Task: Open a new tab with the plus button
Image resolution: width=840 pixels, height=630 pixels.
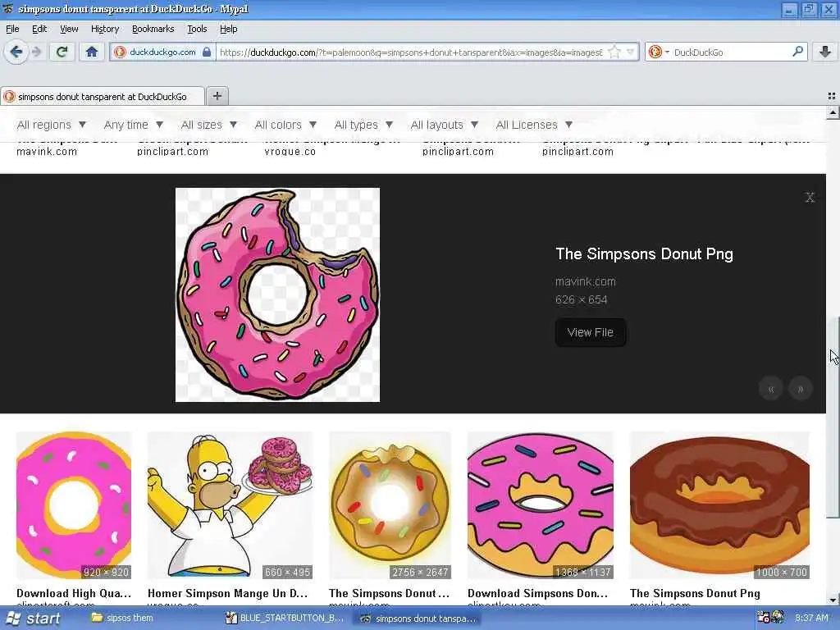Action: tap(217, 96)
